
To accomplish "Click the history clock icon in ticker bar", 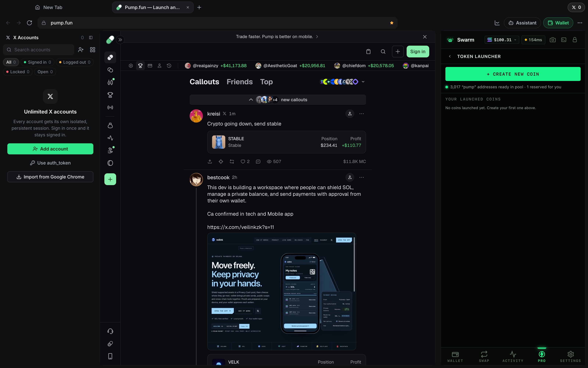I will tap(169, 66).
